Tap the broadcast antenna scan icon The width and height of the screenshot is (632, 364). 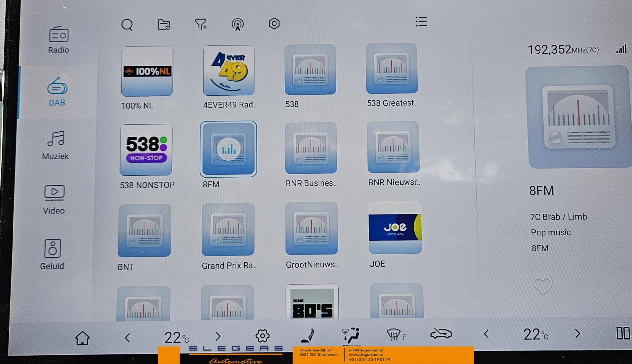click(237, 24)
